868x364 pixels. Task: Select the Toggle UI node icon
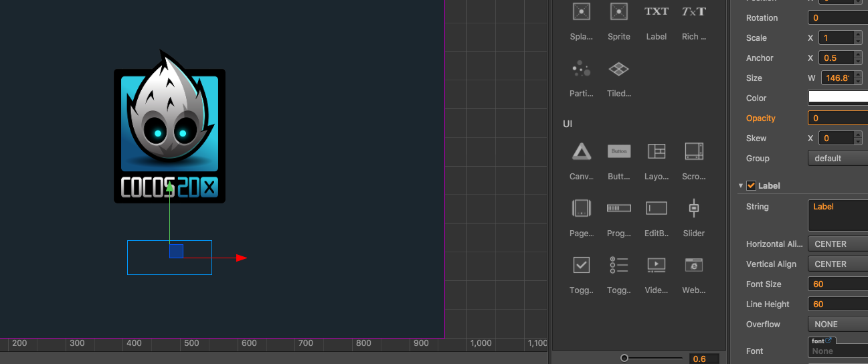pos(582,265)
